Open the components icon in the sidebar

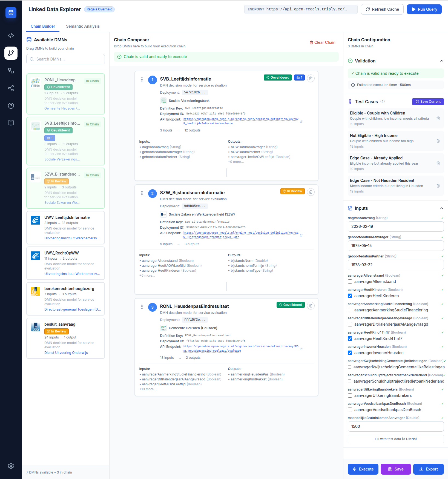(11, 71)
